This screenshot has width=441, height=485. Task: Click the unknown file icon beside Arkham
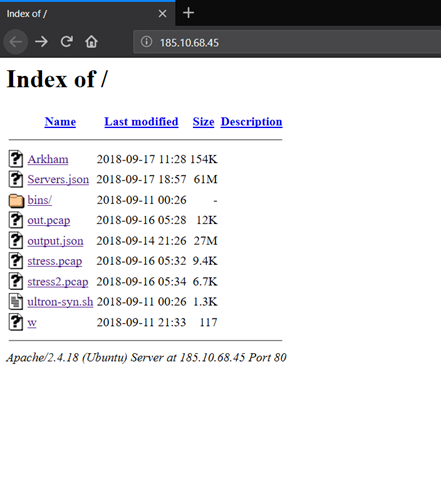tap(16, 159)
